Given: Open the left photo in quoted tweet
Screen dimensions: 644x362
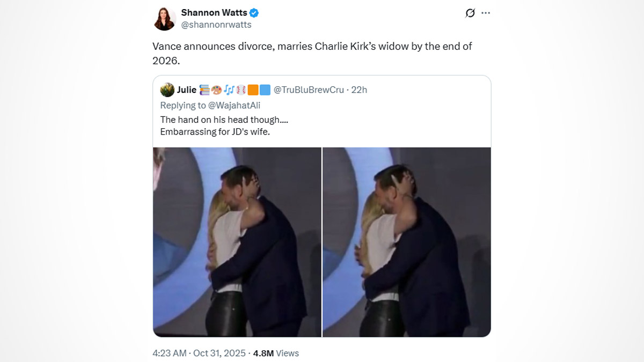Looking at the screenshot, I should [237, 242].
